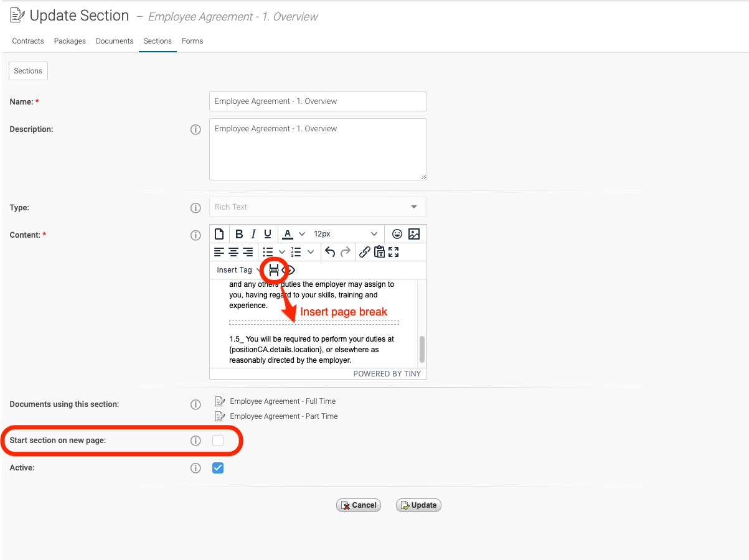The image size is (749, 560).
Task: Open the bullet list style dropdown arrow
Action: point(282,252)
